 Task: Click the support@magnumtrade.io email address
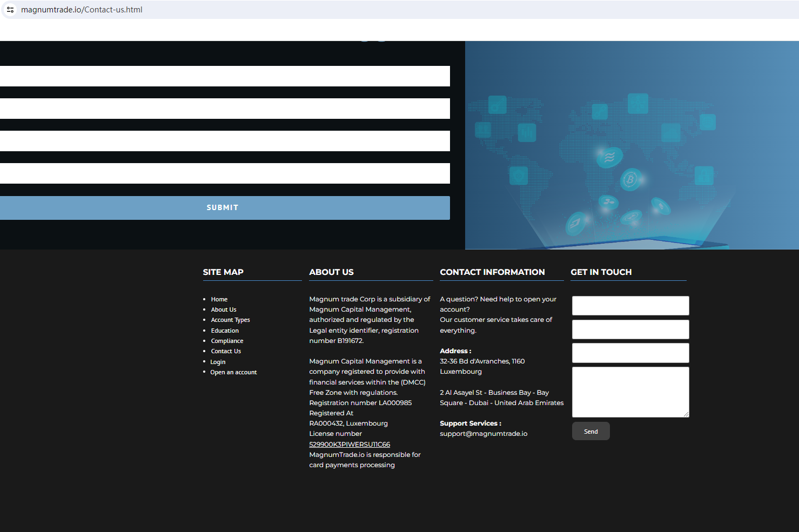coord(484,434)
